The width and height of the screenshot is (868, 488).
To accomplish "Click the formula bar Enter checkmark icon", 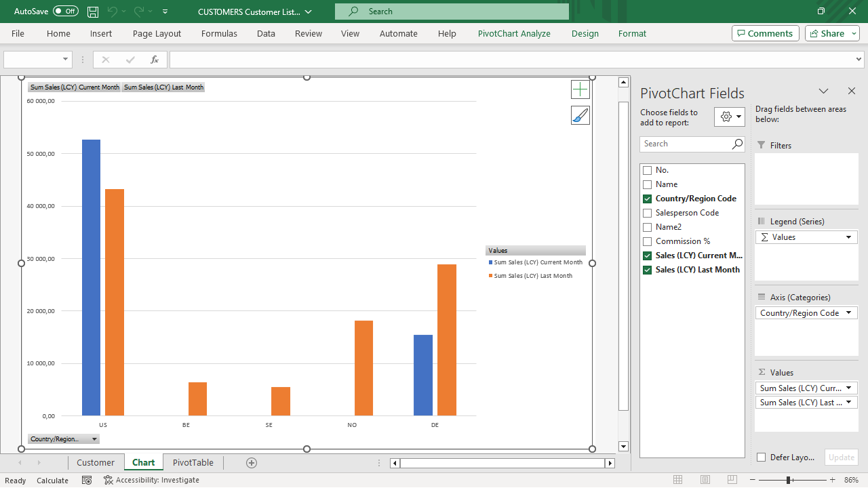I will (x=130, y=60).
